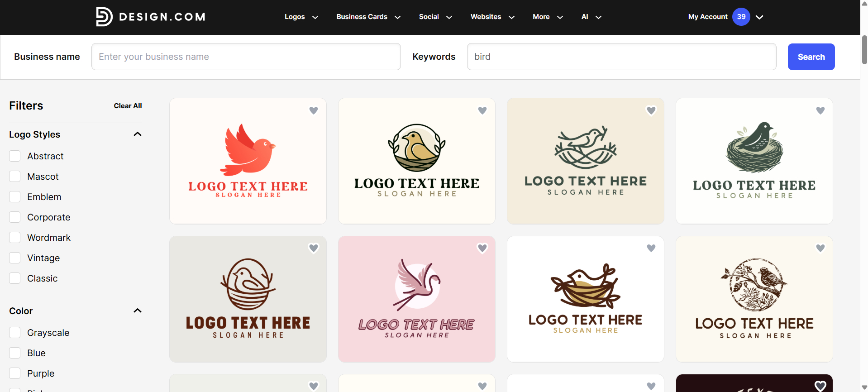Collapse the Logo Styles section
The width and height of the screenshot is (868, 392).
click(138, 134)
